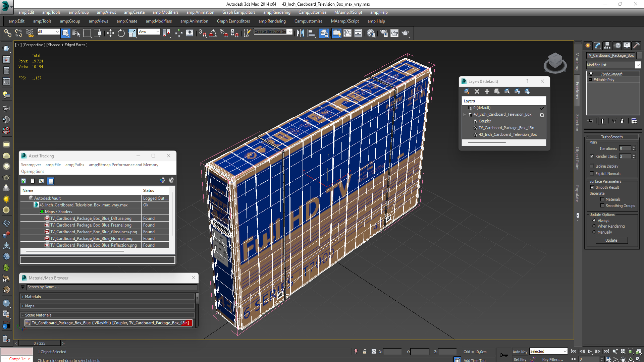Open the Modifier List dropdown
644x362 pixels.
(613, 65)
